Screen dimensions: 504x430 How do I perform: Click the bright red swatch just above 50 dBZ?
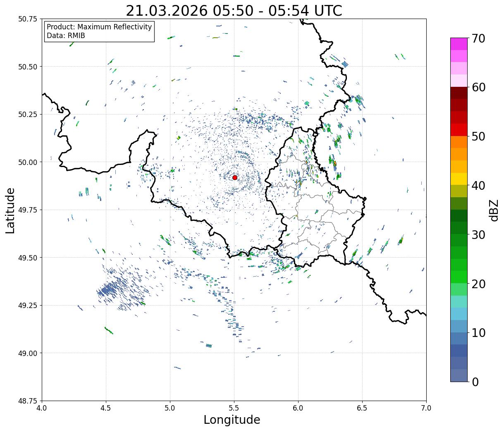pos(459,130)
